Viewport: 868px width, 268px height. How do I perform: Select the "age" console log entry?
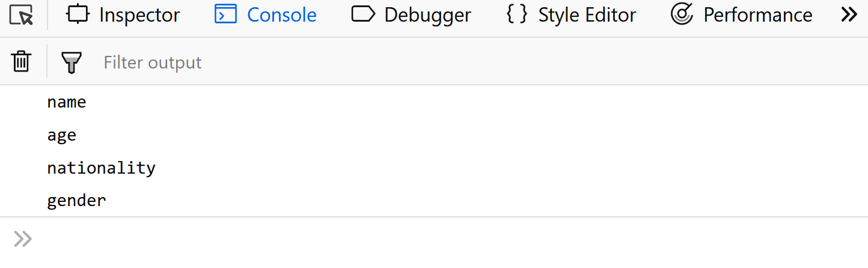click(x=62, y=135)
